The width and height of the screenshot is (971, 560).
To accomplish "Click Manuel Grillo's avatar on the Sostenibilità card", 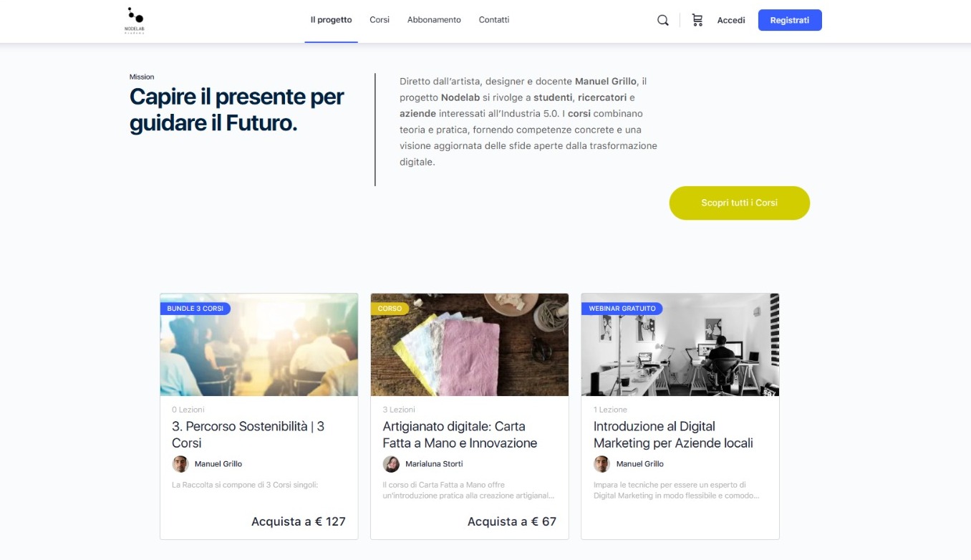I will coord(180,464).
